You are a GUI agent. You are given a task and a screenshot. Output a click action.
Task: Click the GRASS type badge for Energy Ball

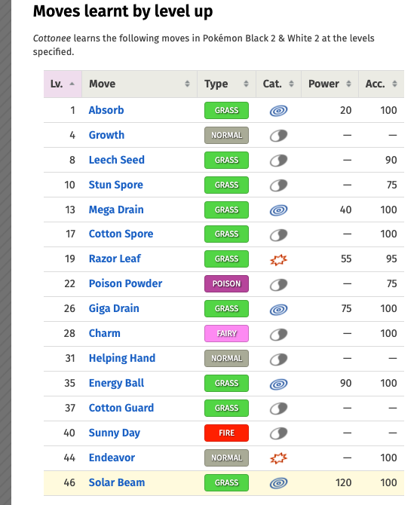pos(226,383)
